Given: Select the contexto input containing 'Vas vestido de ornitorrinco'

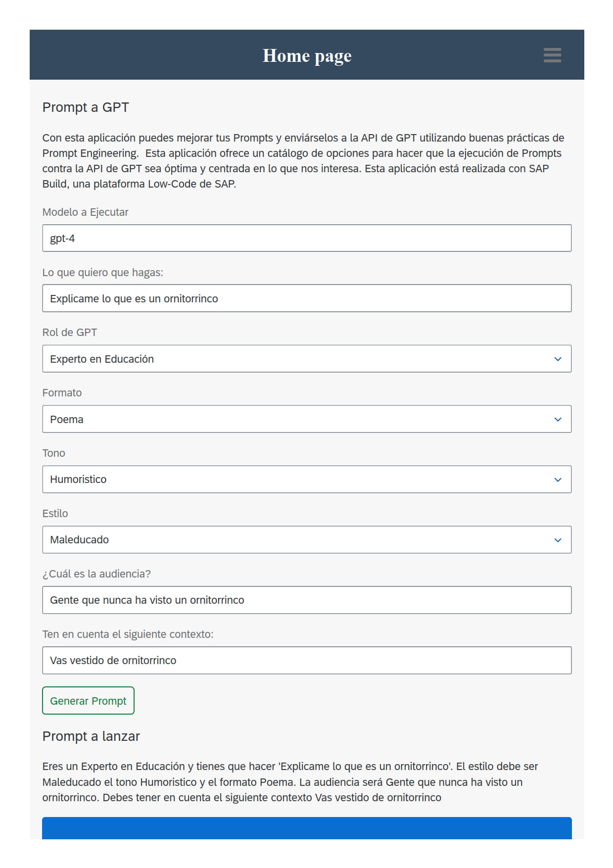Looking at the screenshot, I should click(307, 661).
